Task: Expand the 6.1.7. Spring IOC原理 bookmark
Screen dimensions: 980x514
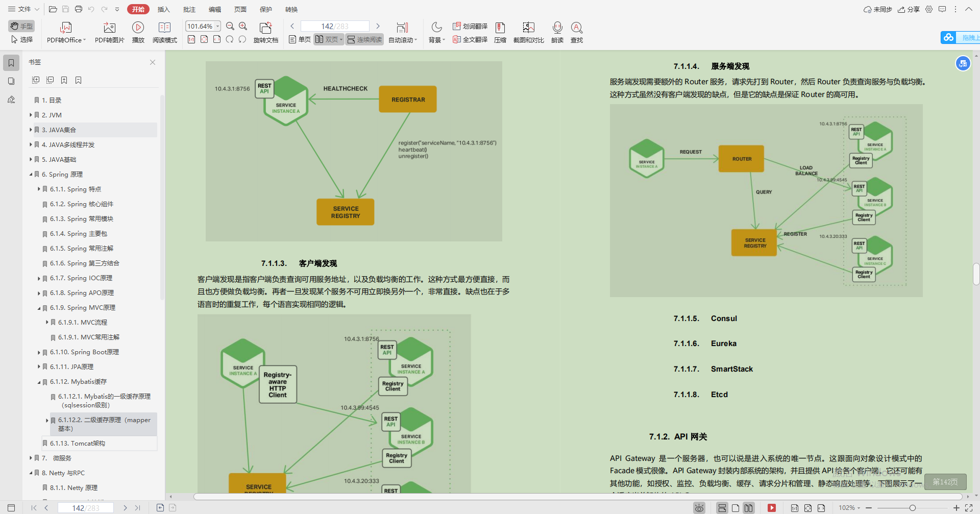Action: point(39,278)
